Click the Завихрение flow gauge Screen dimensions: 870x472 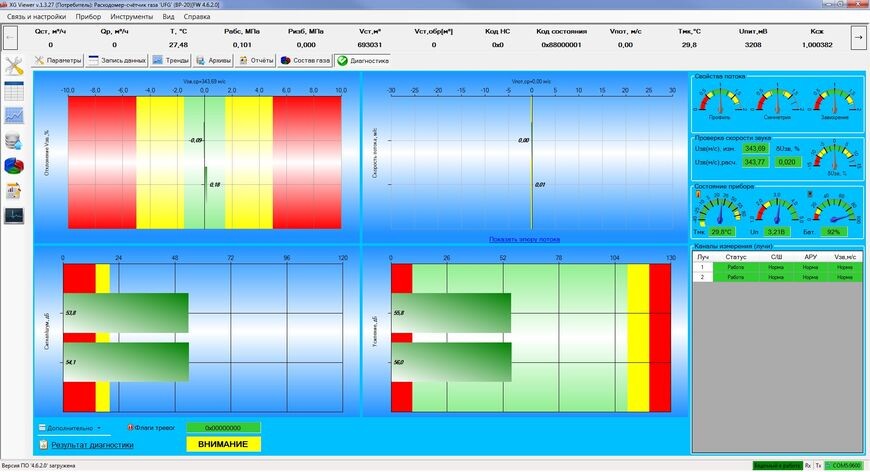pos(834,102)
